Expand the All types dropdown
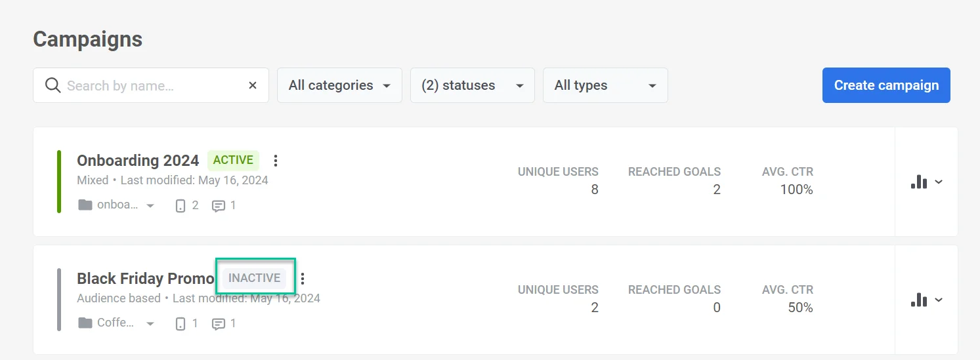Viewport: 980px width, 360px height. point(605,85)
